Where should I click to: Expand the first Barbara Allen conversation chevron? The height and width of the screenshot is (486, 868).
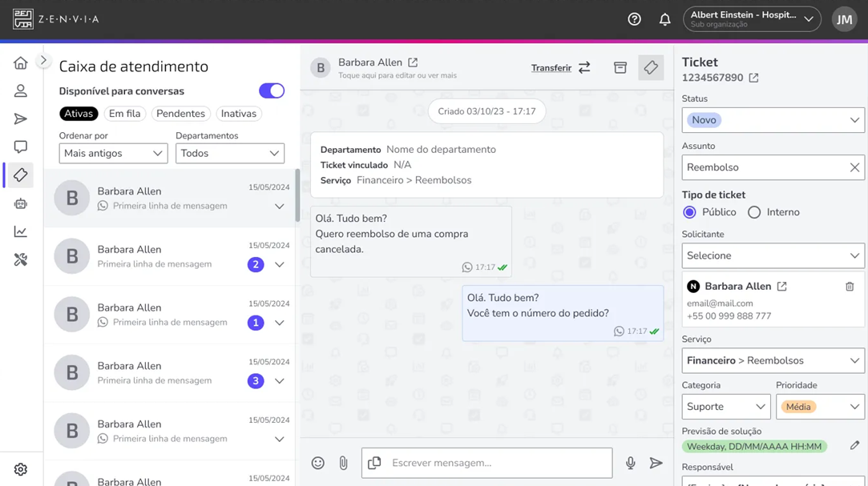[x=280, y=207]
